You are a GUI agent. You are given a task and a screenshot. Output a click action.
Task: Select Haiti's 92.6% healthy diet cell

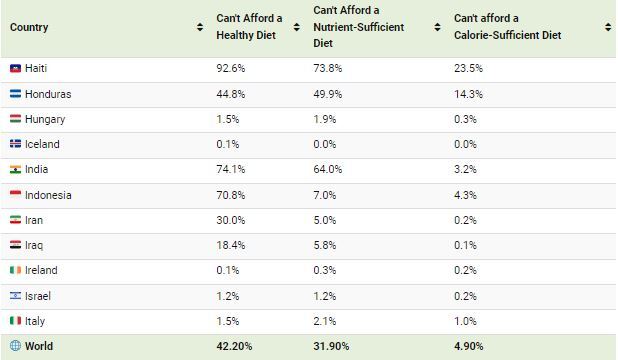(x=231, y=68)
